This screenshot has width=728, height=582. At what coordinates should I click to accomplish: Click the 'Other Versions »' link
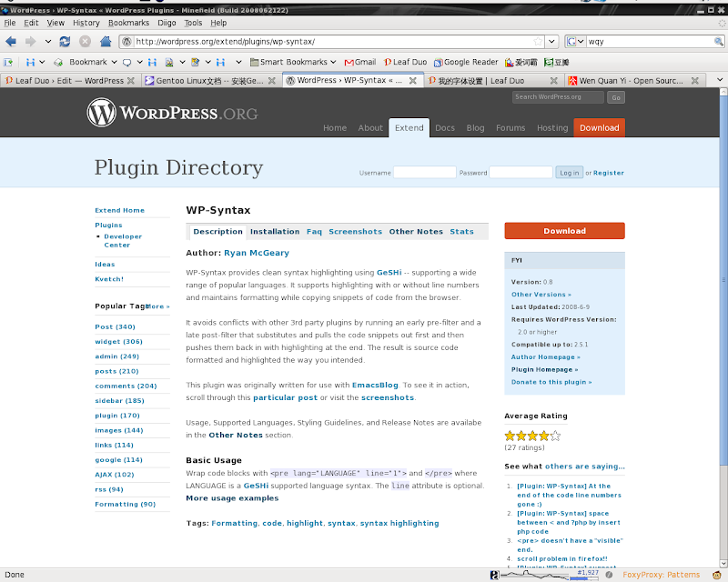tap(541, 295)
